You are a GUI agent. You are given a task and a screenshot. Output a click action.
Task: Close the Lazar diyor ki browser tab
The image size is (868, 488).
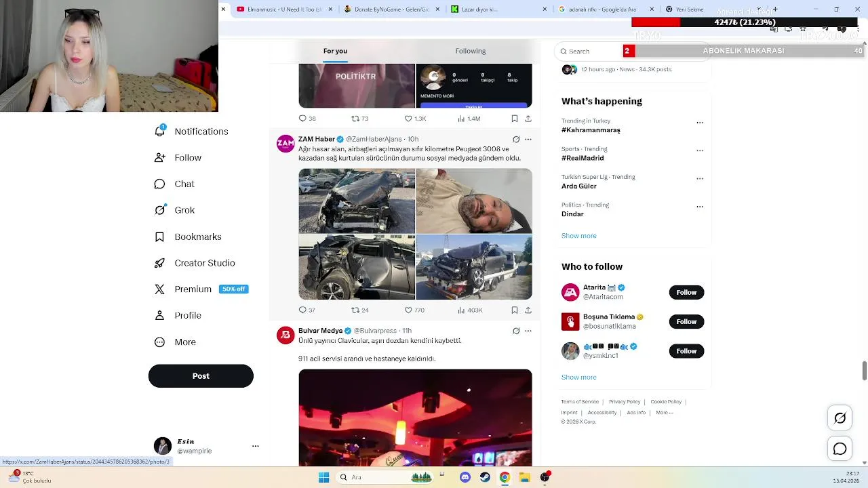(x=545, y=9)
